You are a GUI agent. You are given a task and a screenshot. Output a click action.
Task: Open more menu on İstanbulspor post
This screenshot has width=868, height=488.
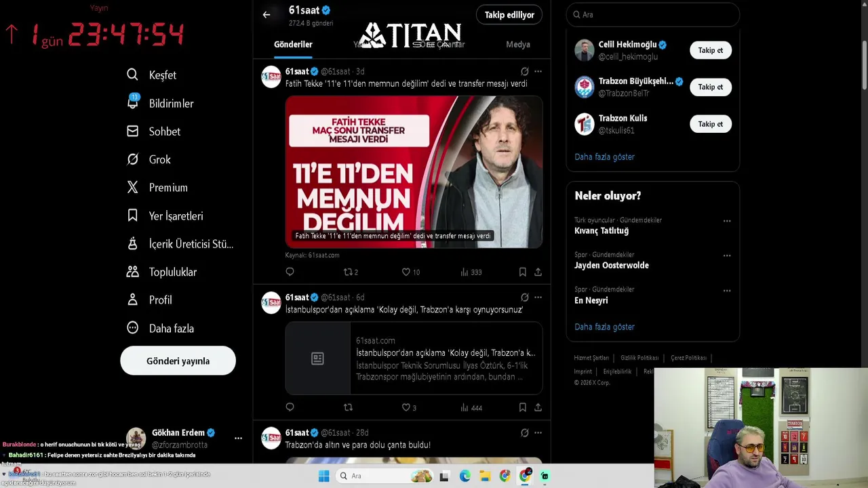[x=538, y=298]
